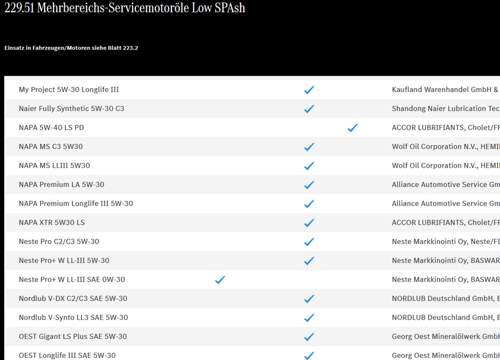Click supplier Shandong Naier Lubrication
Viewport: 500px width, 360px height.
(x=446, y=108)
